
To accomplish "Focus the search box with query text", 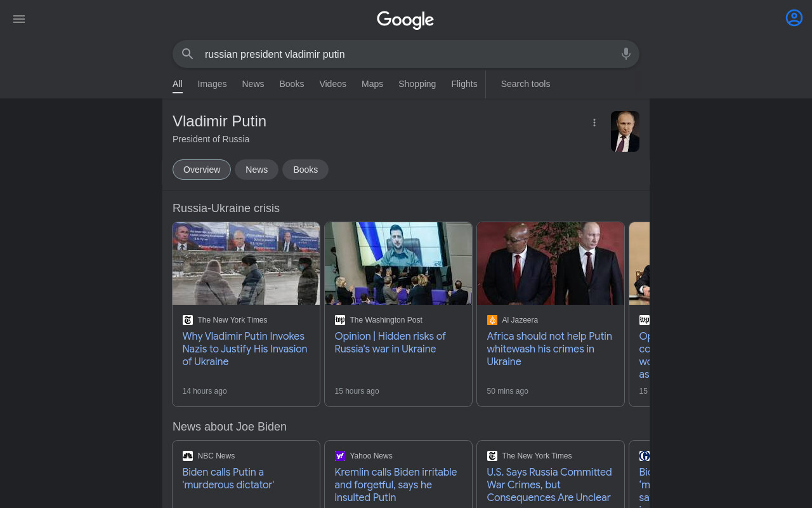I will pyautogui.click(x=406, y=54).
